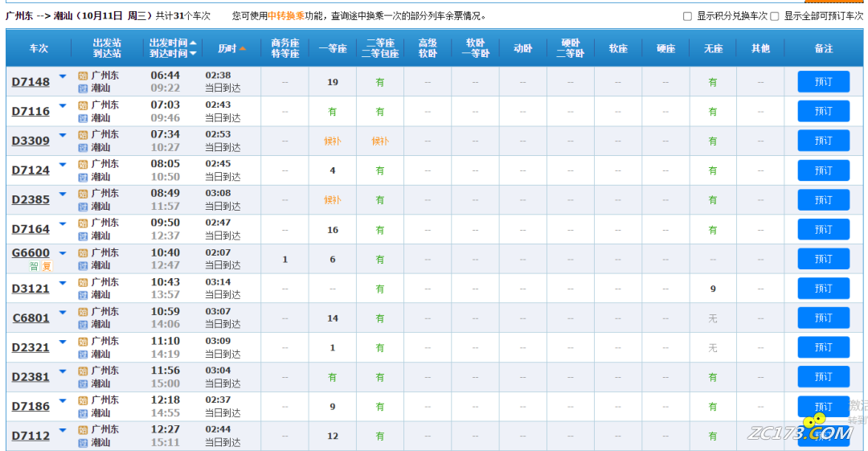Viewport: 868px width, 451px height.
Task: Open train number link D2381
Action: [31, 377]
